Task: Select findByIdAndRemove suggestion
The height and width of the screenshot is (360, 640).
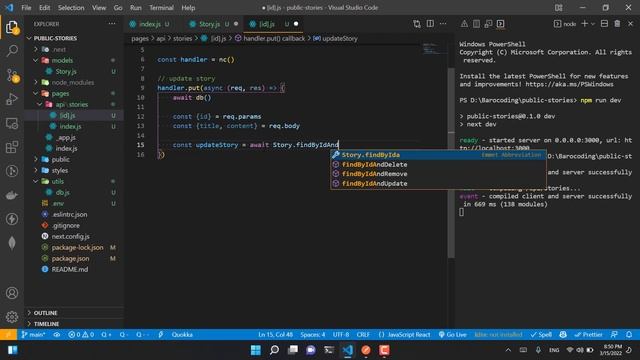Action: (x=438, y=174)
